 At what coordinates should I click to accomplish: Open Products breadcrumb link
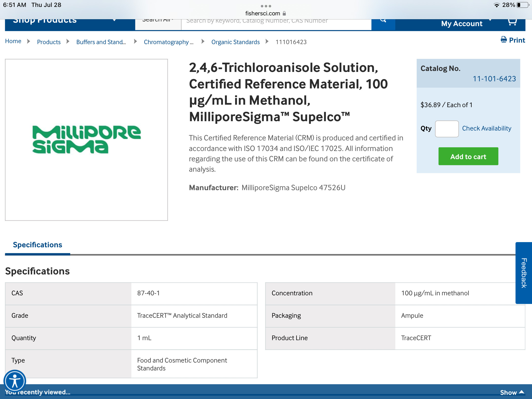pos(49,42)
